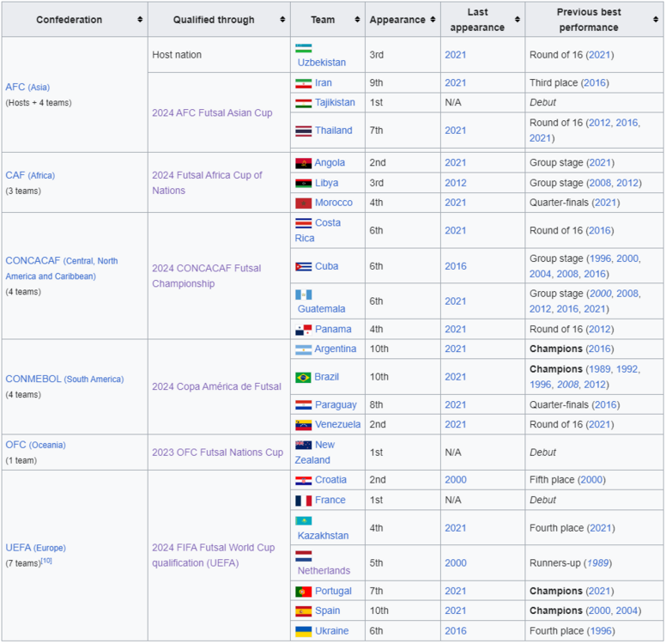The width and height of the screenshot is (666, 644).
Task: Click the Argentina flag icon
Action: (x=303, y=349)
